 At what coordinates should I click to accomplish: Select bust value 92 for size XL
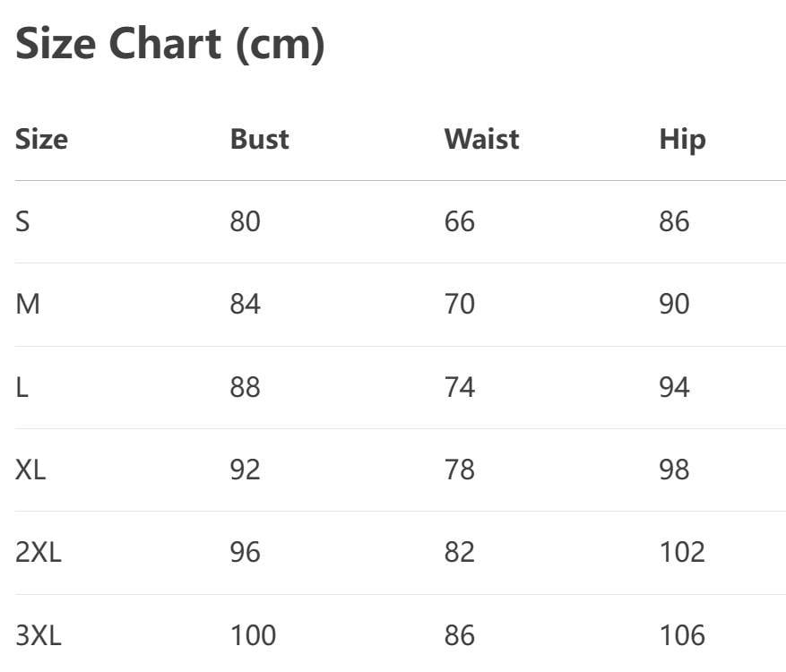click(x=245, y=470)
